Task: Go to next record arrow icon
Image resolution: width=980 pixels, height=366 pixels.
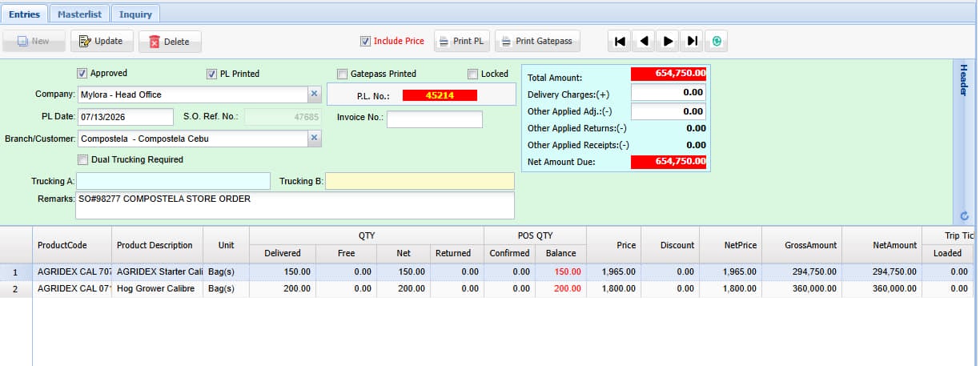Action: click(x=669, y=41)
